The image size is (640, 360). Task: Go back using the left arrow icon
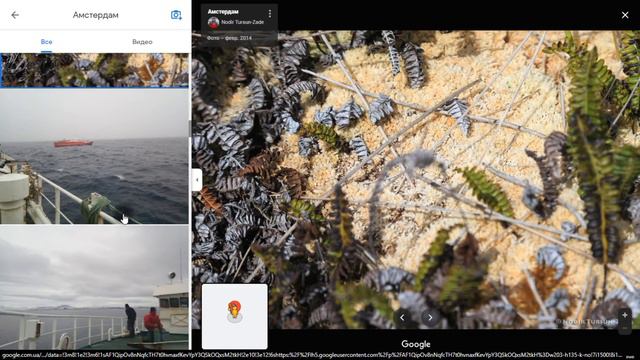tap(15, 15)
